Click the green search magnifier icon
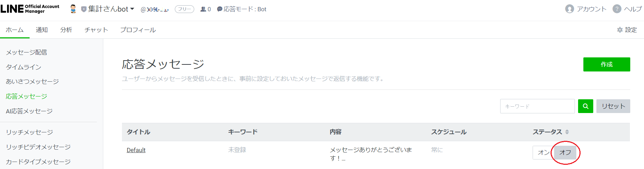This screenshot has width=644, height=169. pos(585,106)
